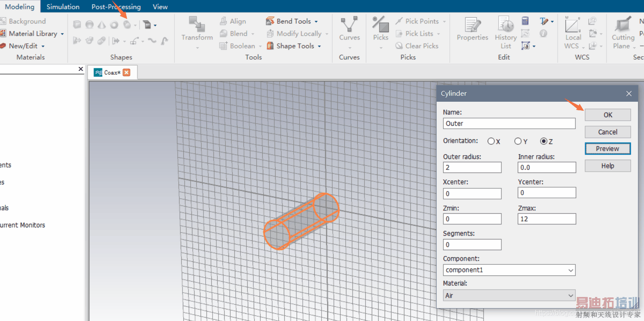
Task: Click the grey information icon in Edit group
Action: (x=544, y=33)
